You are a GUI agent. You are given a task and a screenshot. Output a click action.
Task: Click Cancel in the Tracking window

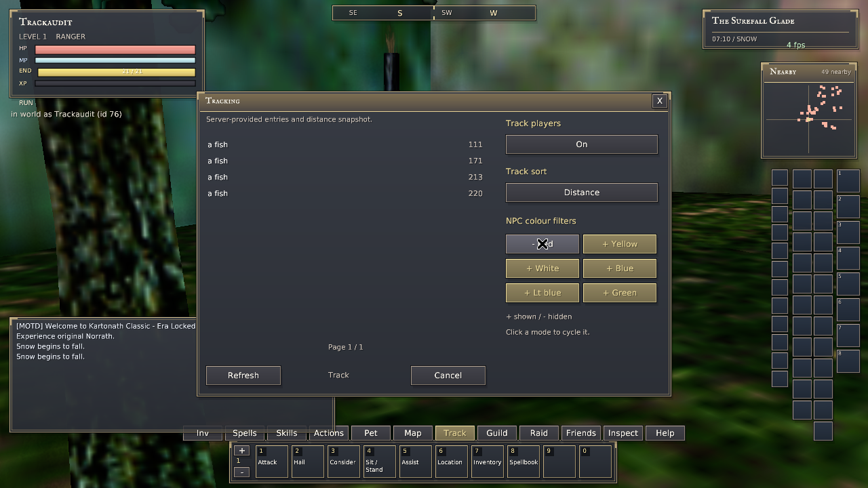448,375
